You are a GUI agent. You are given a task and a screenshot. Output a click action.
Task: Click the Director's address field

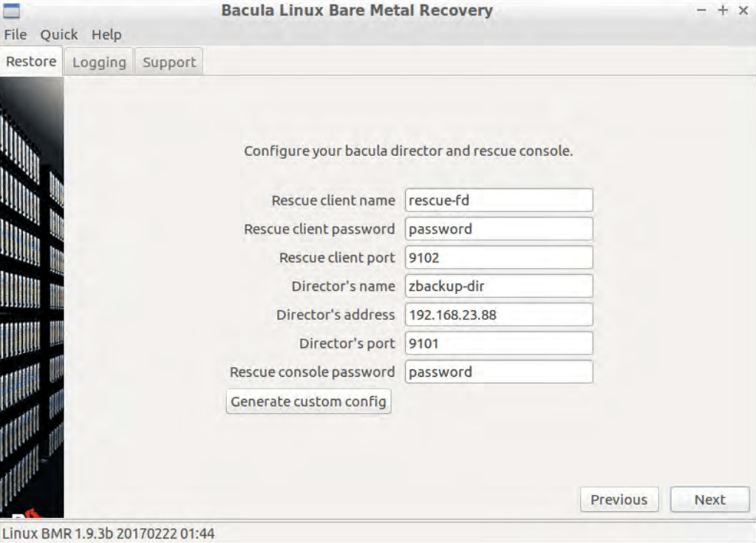click(x=499, y=315)
